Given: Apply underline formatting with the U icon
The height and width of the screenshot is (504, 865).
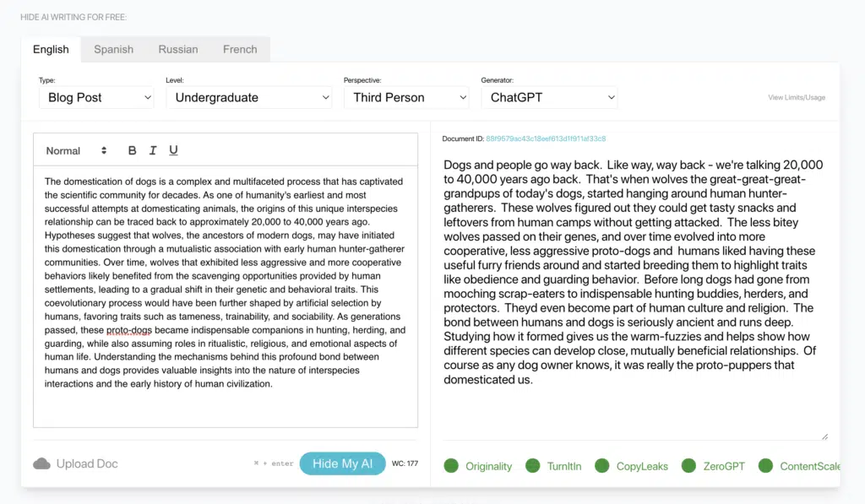Looking at the screenshot, I should coord(173,150).
